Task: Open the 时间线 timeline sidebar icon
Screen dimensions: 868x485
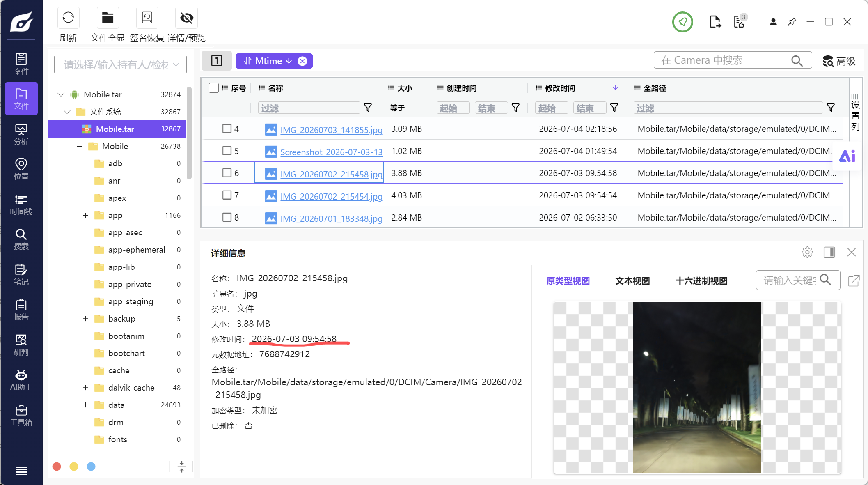Action: [x=21, y=205]
